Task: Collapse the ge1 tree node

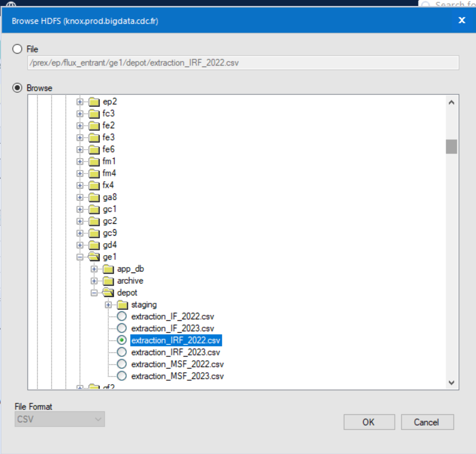Action: coord(80,257)
